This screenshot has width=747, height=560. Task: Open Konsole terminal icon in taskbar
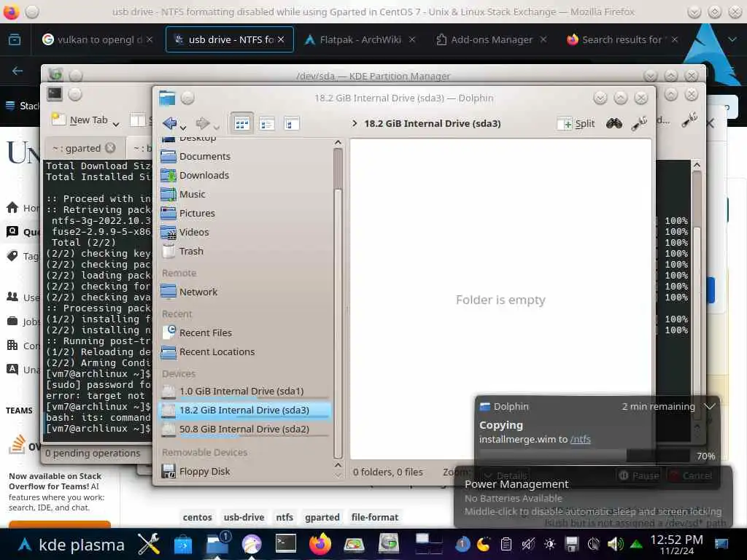[286, 544]
